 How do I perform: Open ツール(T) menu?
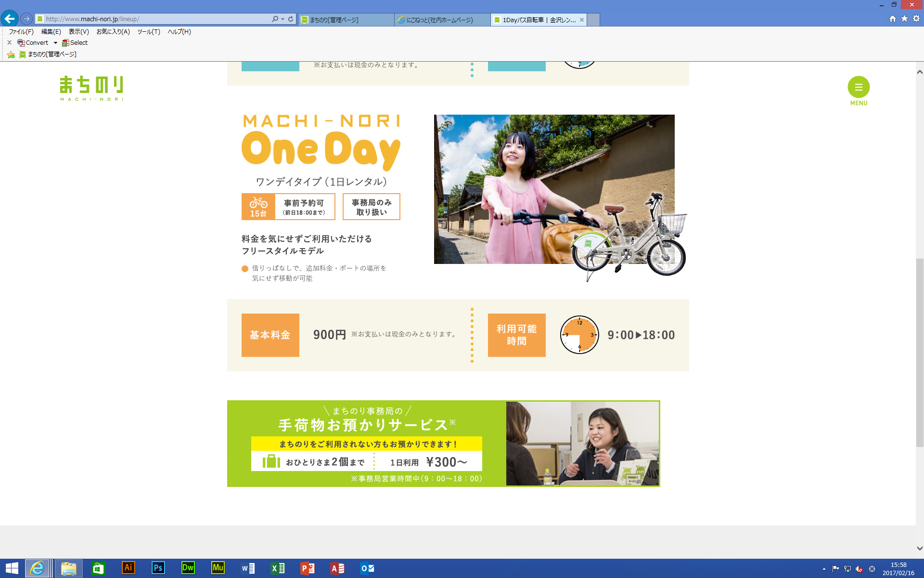pos(149,31)
